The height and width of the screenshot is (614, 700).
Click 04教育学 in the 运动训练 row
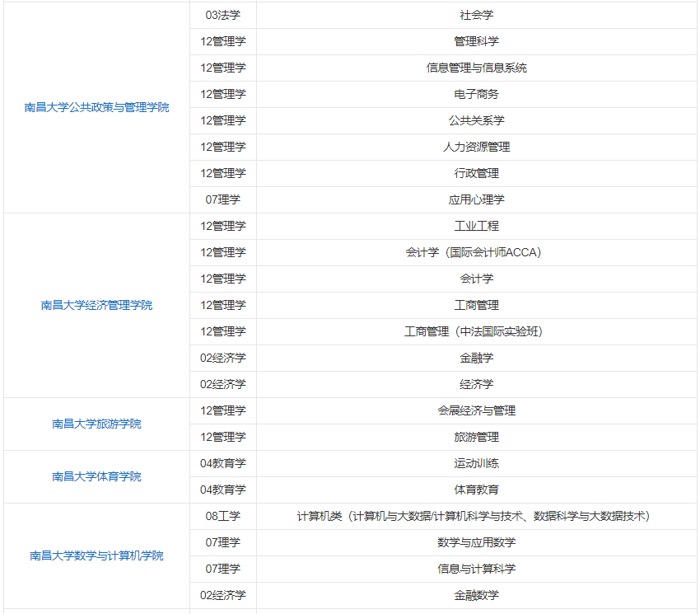pyautogui.click(x=223, y=463)
